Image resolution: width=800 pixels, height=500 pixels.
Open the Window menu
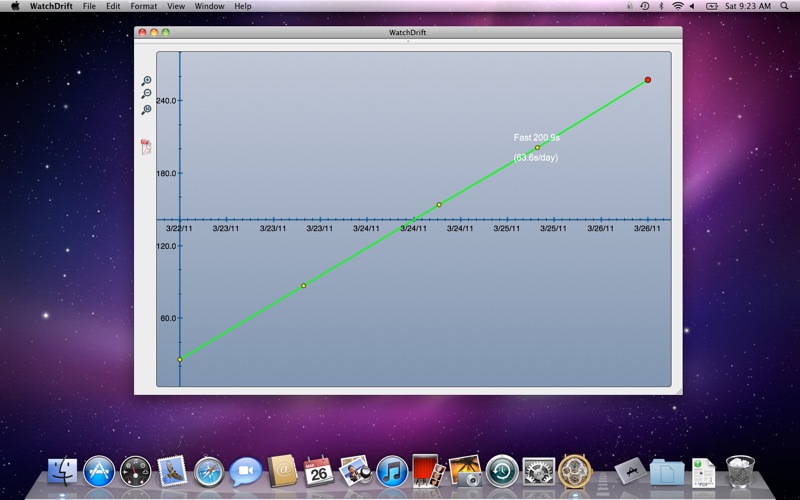(x=209, y=6)
